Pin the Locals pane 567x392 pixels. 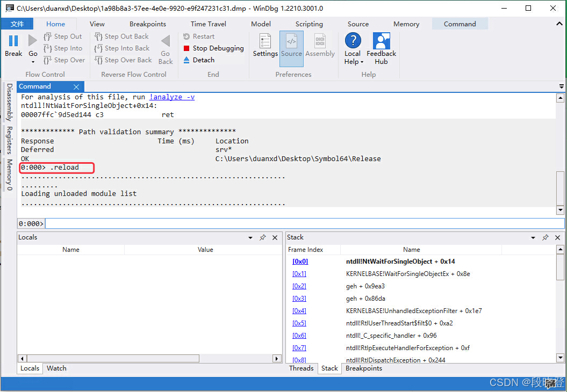(x=262, y=237)
